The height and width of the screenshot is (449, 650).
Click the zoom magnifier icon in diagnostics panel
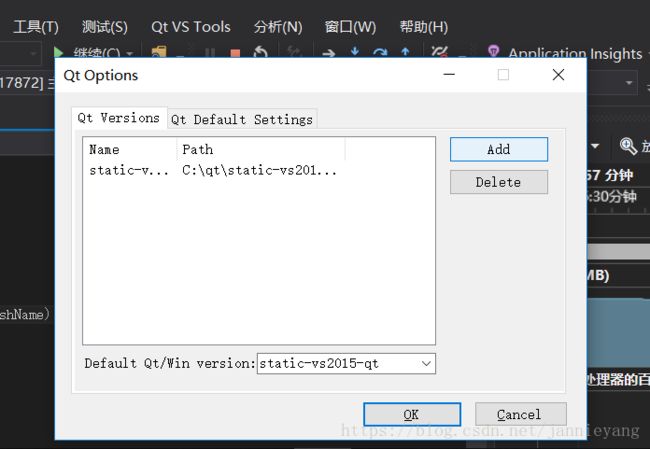(x=628, y=146)
